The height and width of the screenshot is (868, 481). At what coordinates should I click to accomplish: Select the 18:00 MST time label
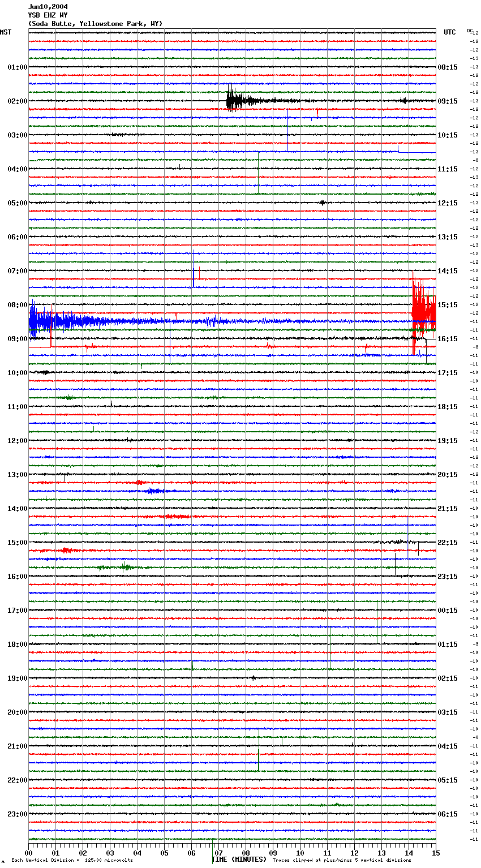pos(18,644)
